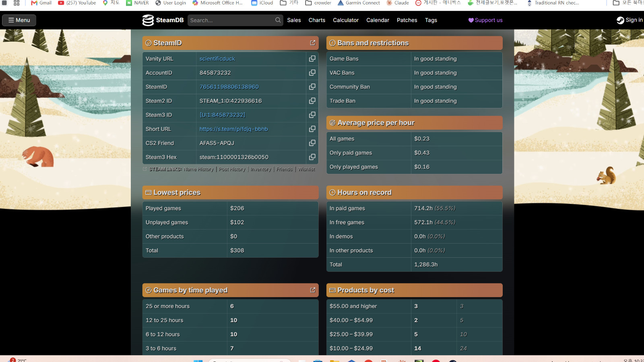Viewport: 644px width, 362px height.
Task: Open SteamID panel external link icon
Action: coord(313,43)
